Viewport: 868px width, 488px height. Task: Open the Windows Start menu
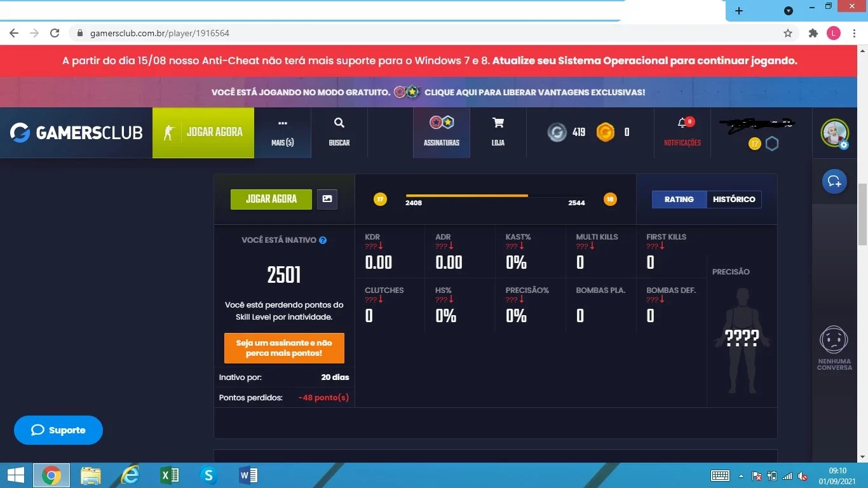pyautogui.click(x=15, y=475)
